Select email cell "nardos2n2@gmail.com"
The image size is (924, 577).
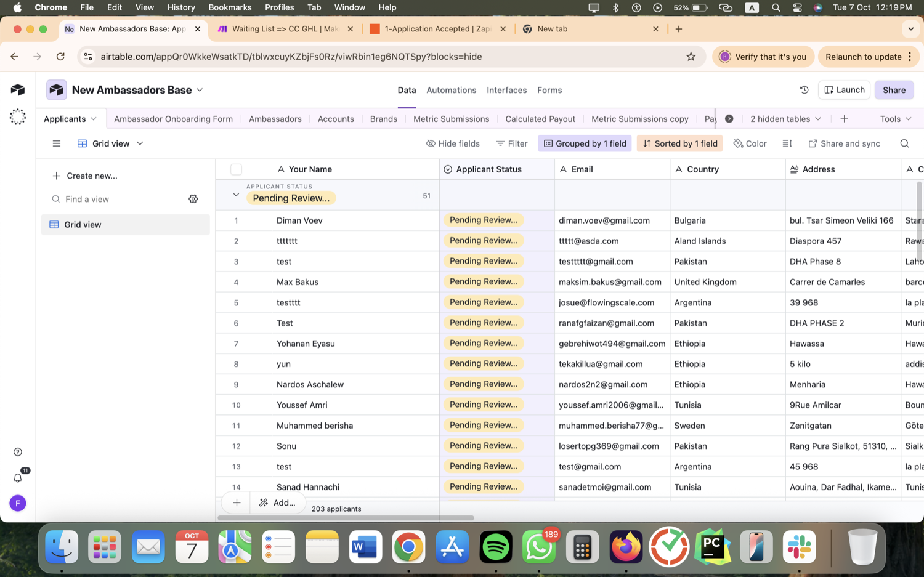(612, 384)
